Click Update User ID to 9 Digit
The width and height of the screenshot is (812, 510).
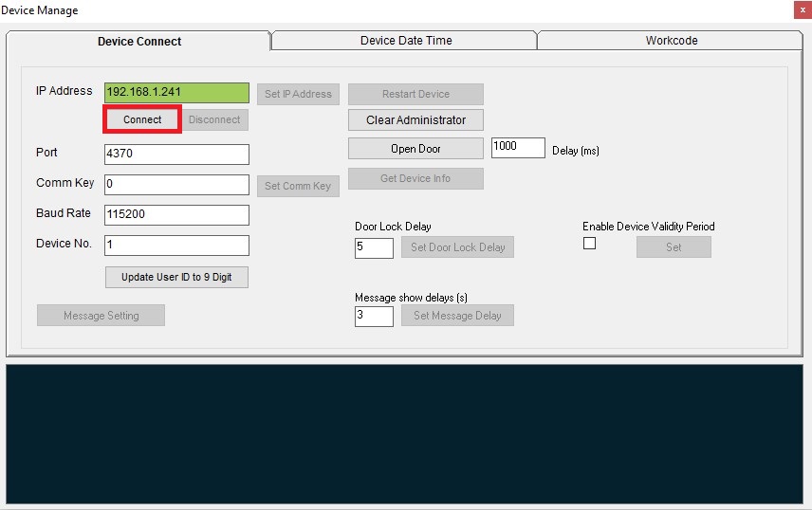[x=176, y=277]
